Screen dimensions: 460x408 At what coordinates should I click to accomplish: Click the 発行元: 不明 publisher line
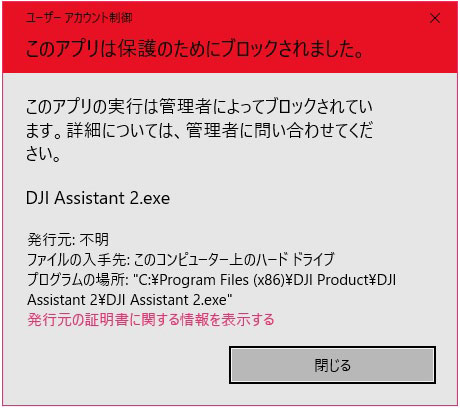coord(68,239)
